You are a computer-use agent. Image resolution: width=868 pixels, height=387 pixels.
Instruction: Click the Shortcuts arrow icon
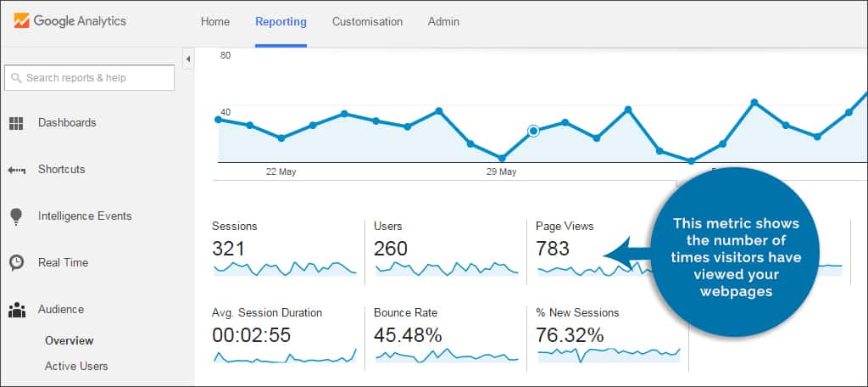17,171
